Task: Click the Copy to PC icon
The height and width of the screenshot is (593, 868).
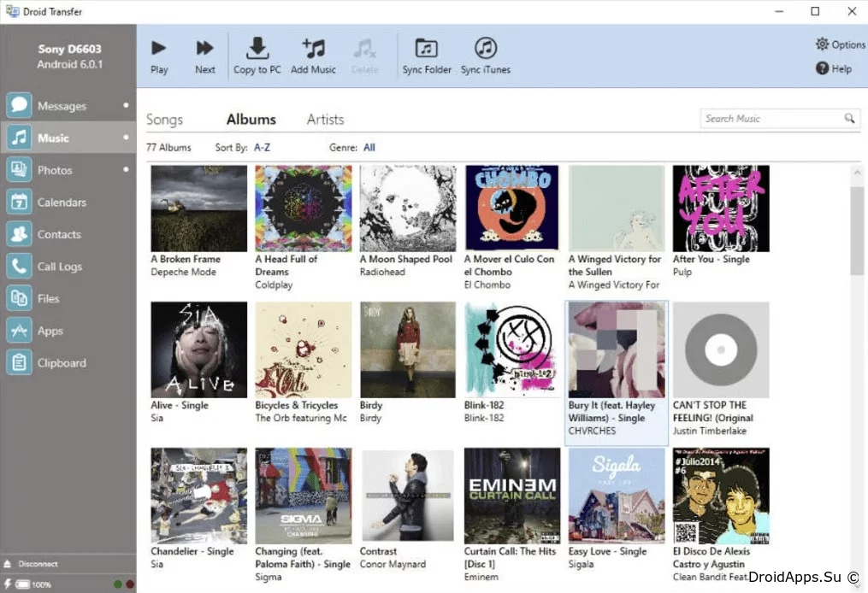Action: point(257,48)
